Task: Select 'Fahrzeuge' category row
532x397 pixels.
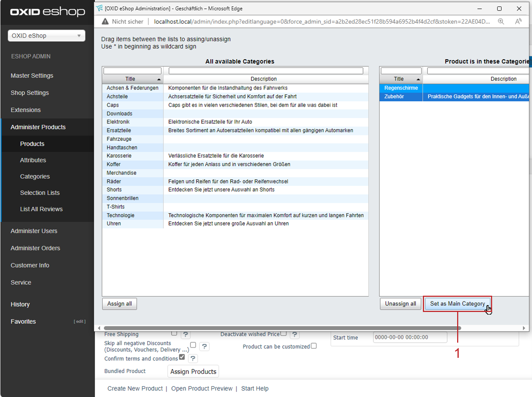Action: point(235,139)
